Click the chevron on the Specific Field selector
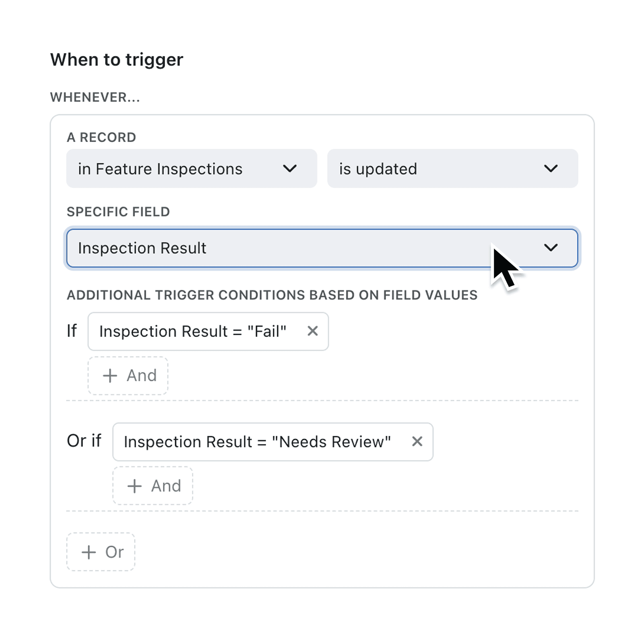This screenshot has width=644, height=644. point(551,248)
